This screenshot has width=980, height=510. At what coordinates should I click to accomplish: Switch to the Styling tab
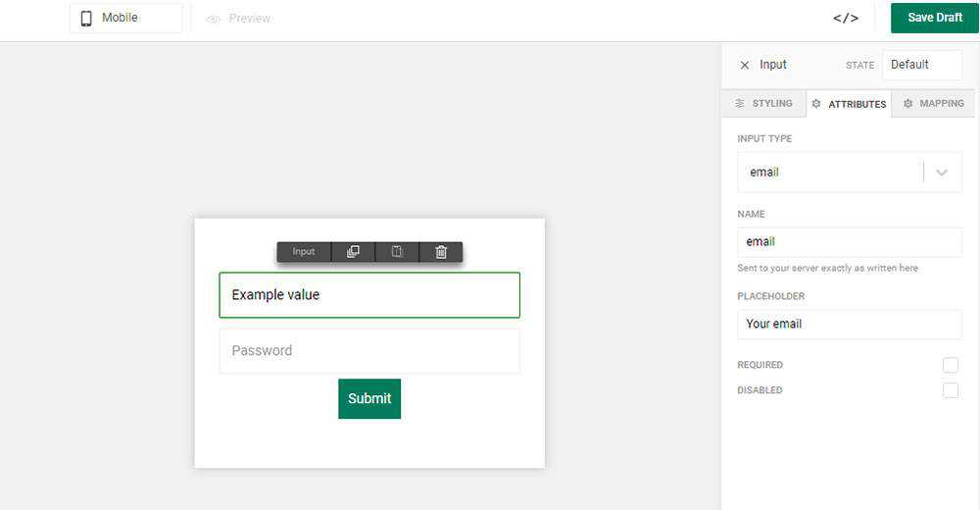point(763,104)
